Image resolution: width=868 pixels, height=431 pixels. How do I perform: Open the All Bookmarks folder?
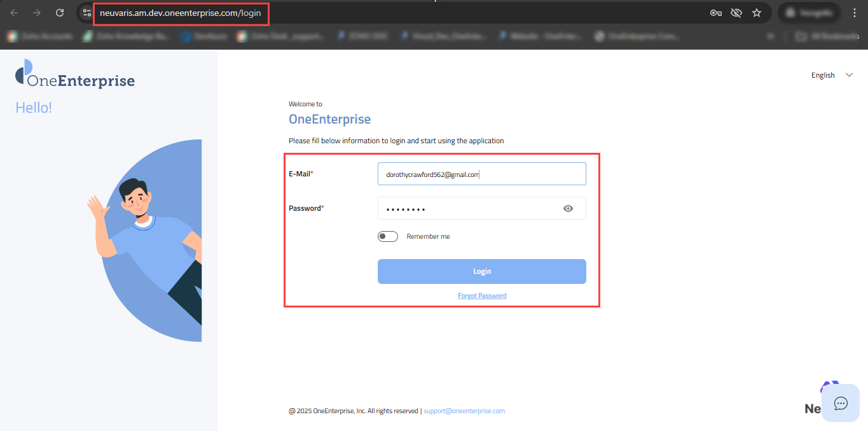(x=826, y=37)
